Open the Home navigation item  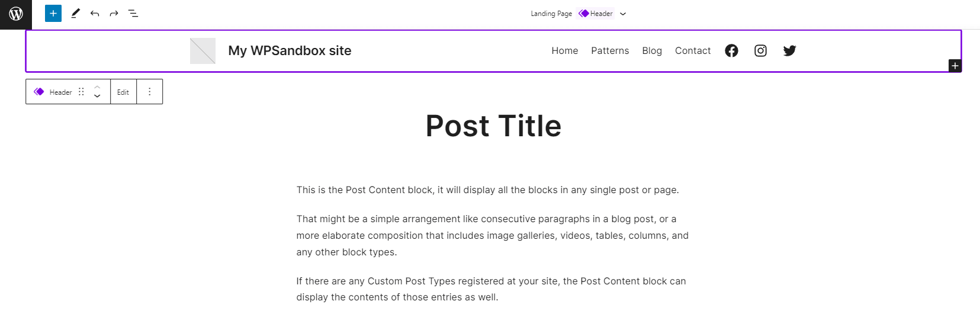pos(564,51)
